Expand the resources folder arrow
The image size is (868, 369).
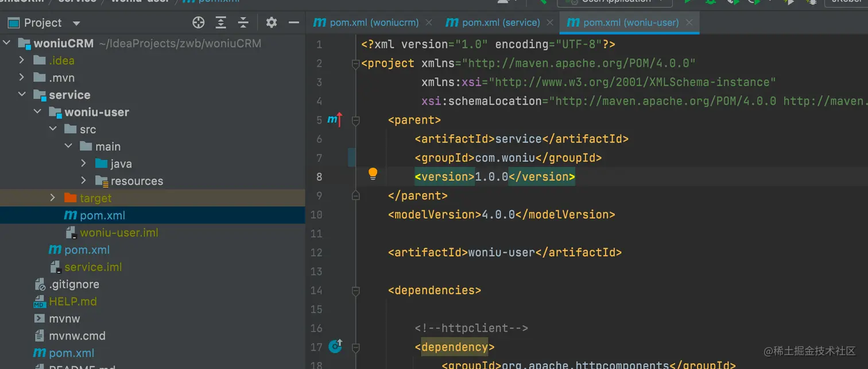[x=84, y=181]
